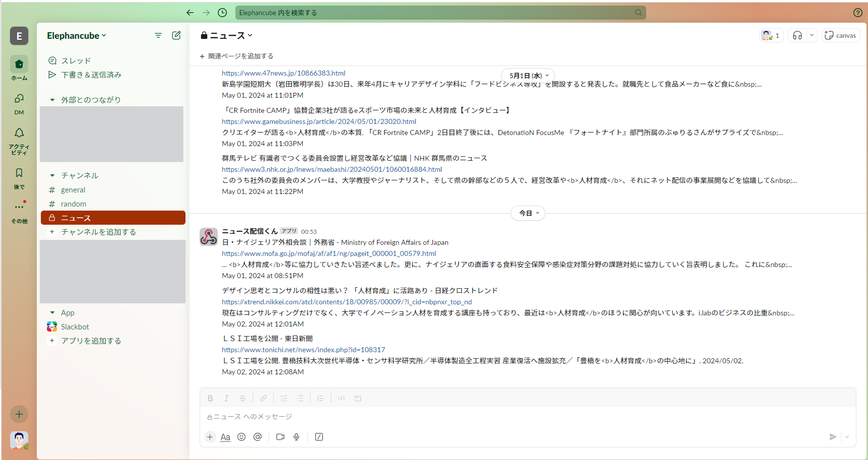The image size is (868, 460).
Task: Open the history clock icon
Action: coord(222,13)
